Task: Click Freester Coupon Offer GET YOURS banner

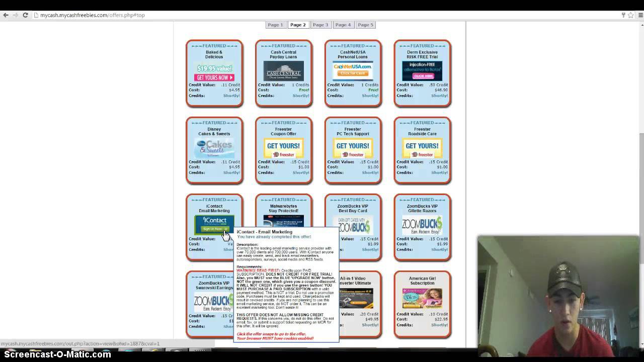Action: click(284, 148)
